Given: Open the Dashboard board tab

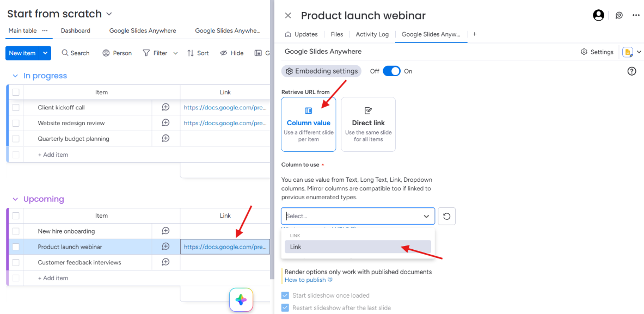Looking at the screenshot, I should [x=76, y=31].
